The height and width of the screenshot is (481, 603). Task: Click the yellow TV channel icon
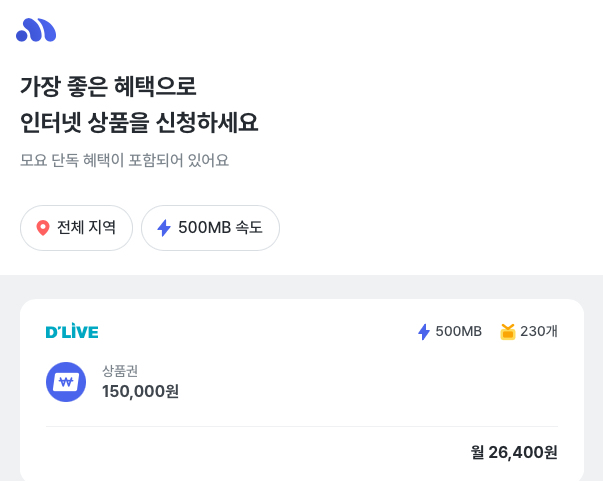coord(508,331)
